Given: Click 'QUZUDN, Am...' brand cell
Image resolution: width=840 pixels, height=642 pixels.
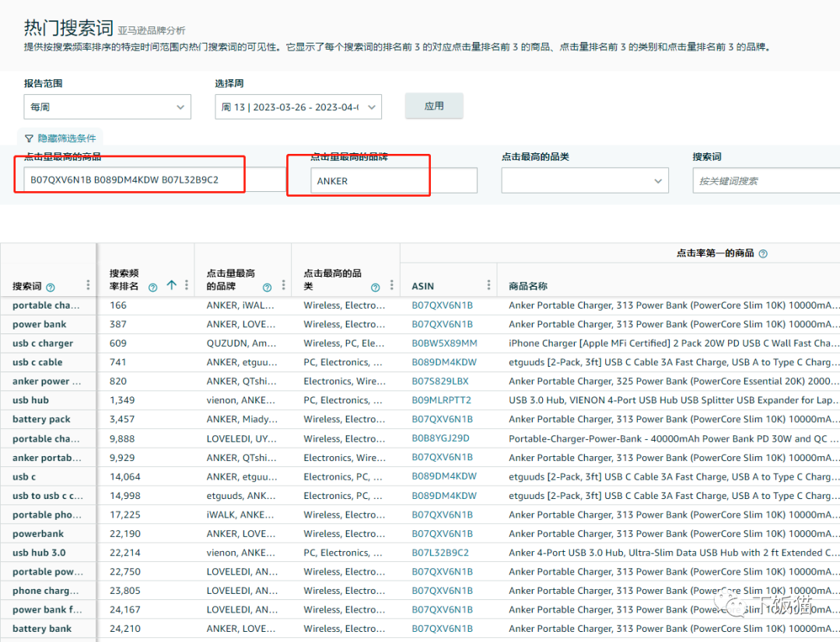Looking at the screenshot, I should tap(242, 344).
